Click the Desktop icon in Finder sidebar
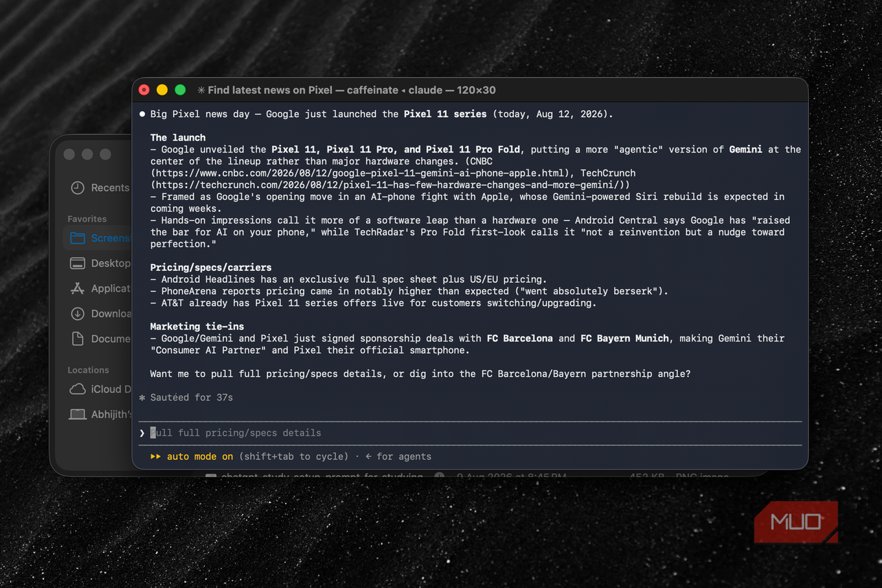The width and height of the screenshot is (882, 588). [77, 263]
